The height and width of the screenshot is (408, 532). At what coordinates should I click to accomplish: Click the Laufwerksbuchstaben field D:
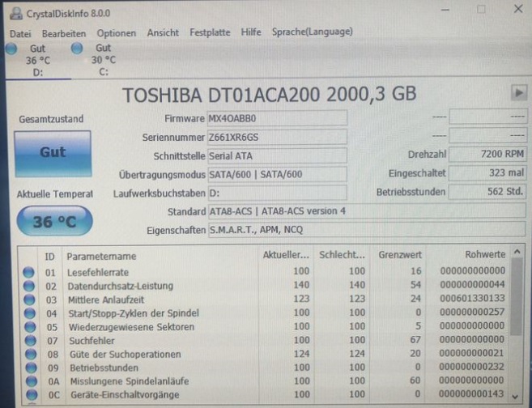pos(277,193)
